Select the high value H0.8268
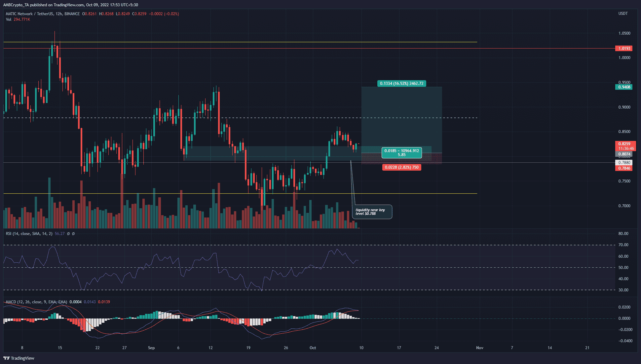 106,14
